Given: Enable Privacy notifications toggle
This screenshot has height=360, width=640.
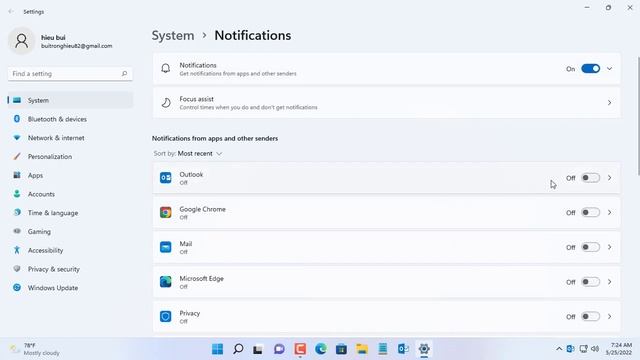Looking at the screenshot, I should [x=590, y=317].
